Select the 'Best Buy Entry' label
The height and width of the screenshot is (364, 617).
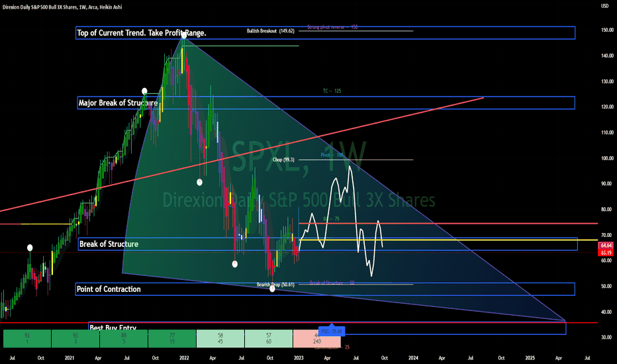113,327
